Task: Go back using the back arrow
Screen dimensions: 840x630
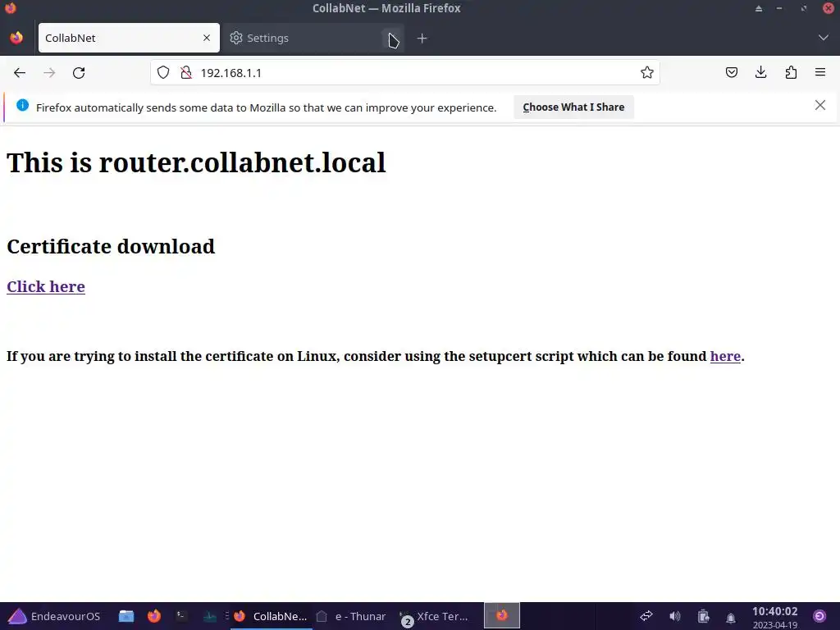Action: pos(20,73)
